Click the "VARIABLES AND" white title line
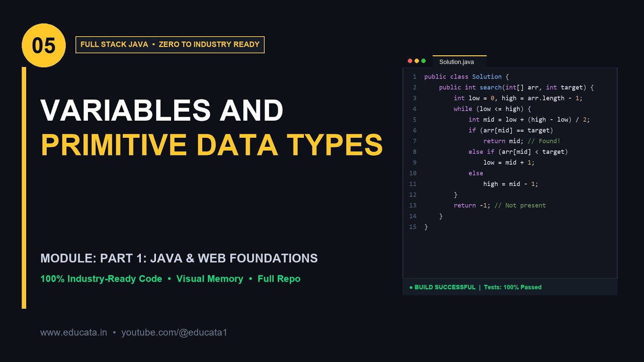Screen dimensions: 644x362 162,110
